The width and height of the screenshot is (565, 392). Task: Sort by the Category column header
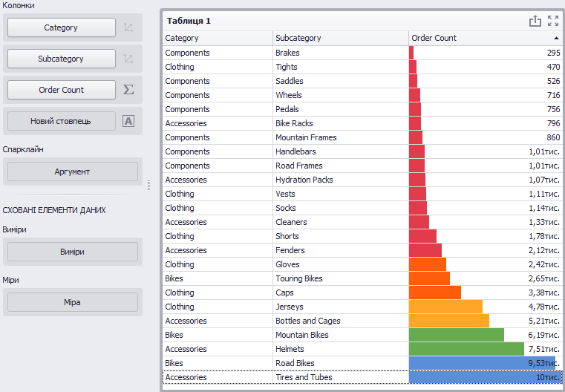coord(218,38)
